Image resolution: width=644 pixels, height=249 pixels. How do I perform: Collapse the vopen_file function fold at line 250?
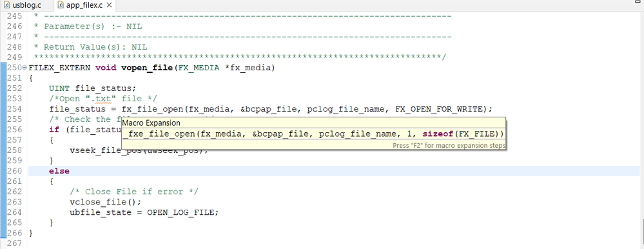click(x=25, y=67)
